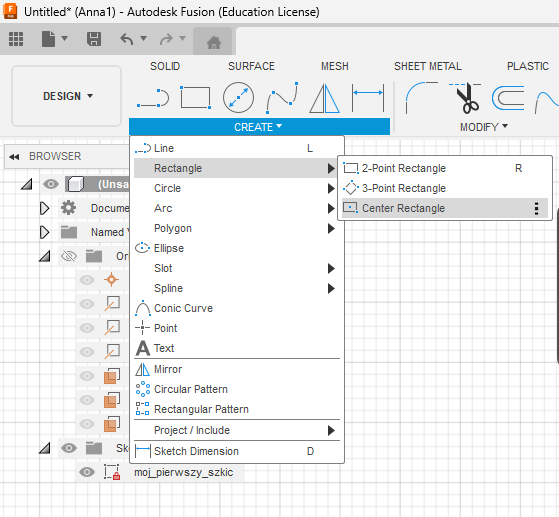Open the Spline submenu
The width and height of the screenshot is (559, 517).
tap(237, 288)
